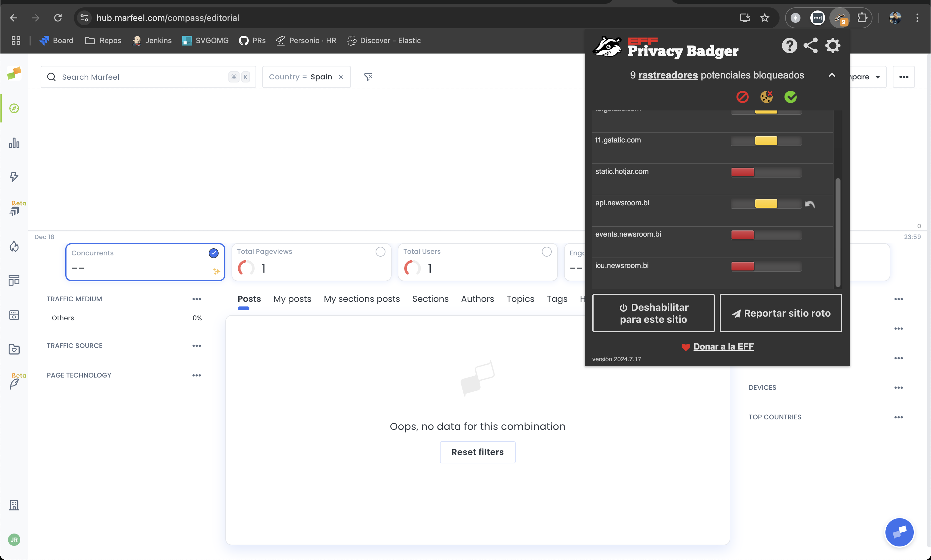The image size is (931, 560).
Task: Click the Privacy Badger share icon
Action: (x=811, y=45)
